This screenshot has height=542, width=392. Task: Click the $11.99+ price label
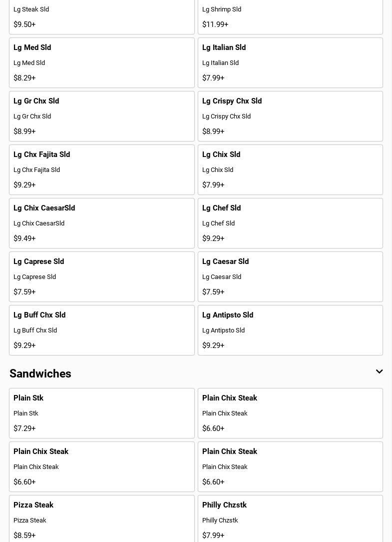pos(215,24)
